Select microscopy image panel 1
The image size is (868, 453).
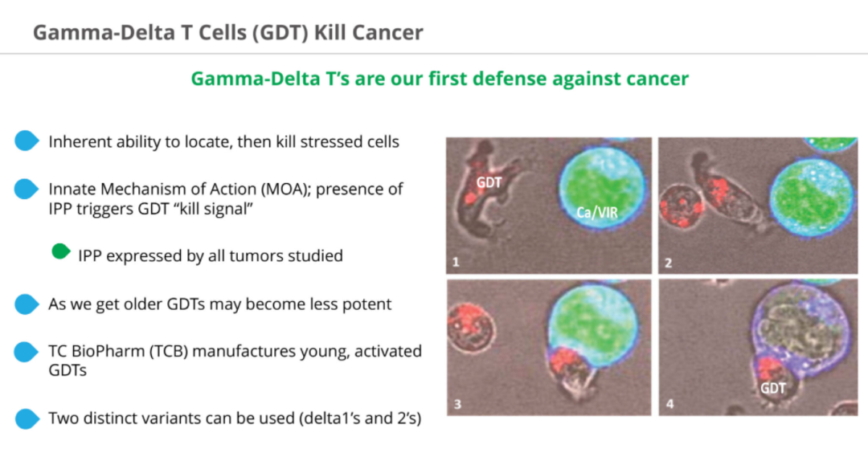549,205
